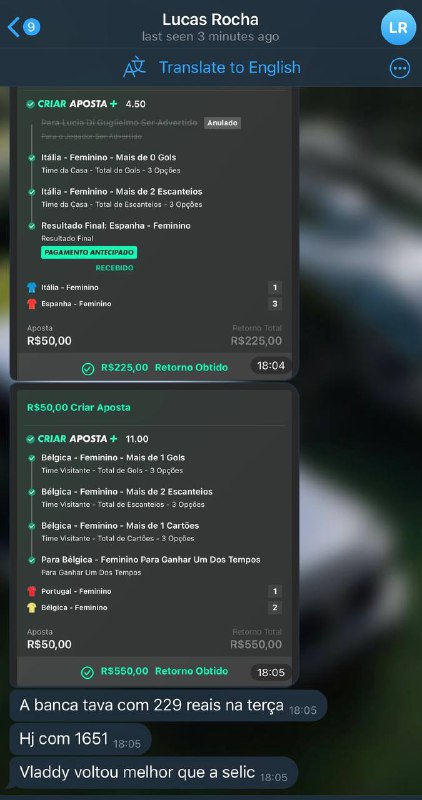Viewport: 422px width, 800px height.
Task: Click checkmark beside R$225,00 Retorno Obtido
Action: click(88, 368)
